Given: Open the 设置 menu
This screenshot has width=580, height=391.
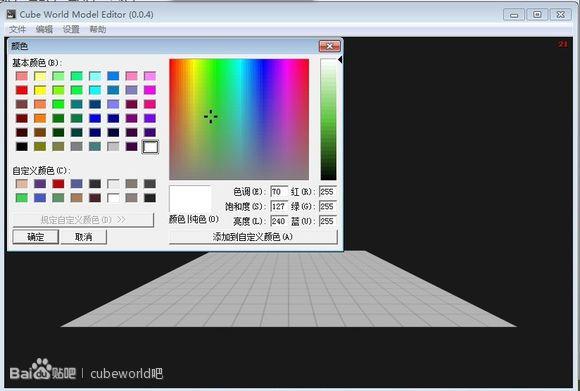Looking at the screenshot, I should 71,29.
